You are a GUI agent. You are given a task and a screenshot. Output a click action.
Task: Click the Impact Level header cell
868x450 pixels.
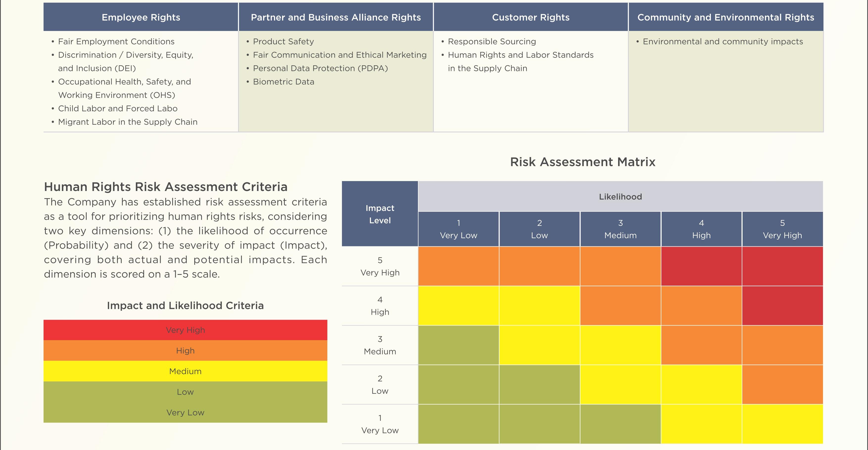pos(380,214)
